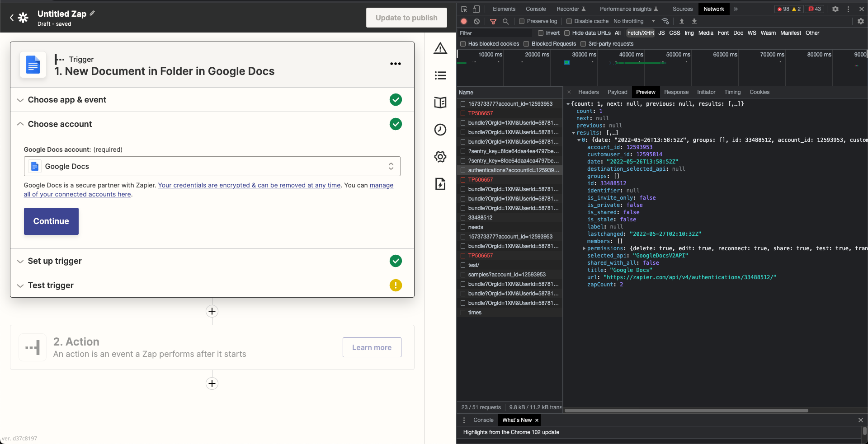Add a step with the plus below Action
Image resolution: width=868 pixels, height=444 pixels.
point(212,383)
